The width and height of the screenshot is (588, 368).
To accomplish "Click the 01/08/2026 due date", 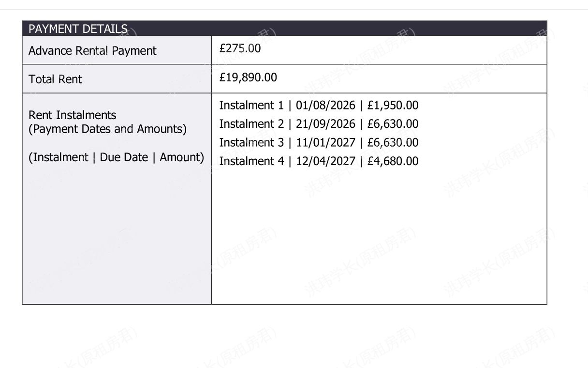I will (325, 105).
